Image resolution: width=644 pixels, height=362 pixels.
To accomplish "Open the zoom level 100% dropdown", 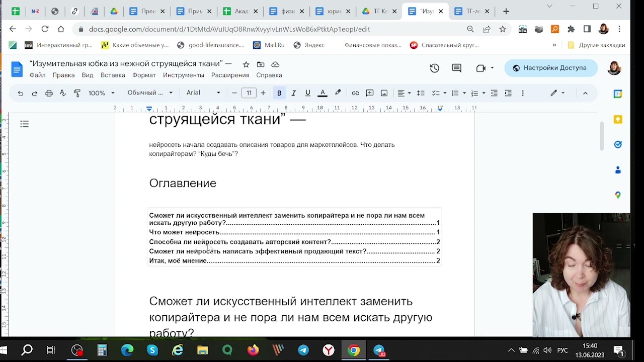I will [x=101, y=93].
